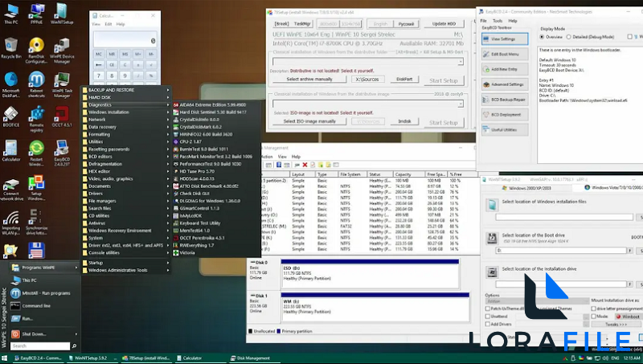Expand Windows Administrative Tools submenu
This screenshot has width=643, height=364.
126,270
